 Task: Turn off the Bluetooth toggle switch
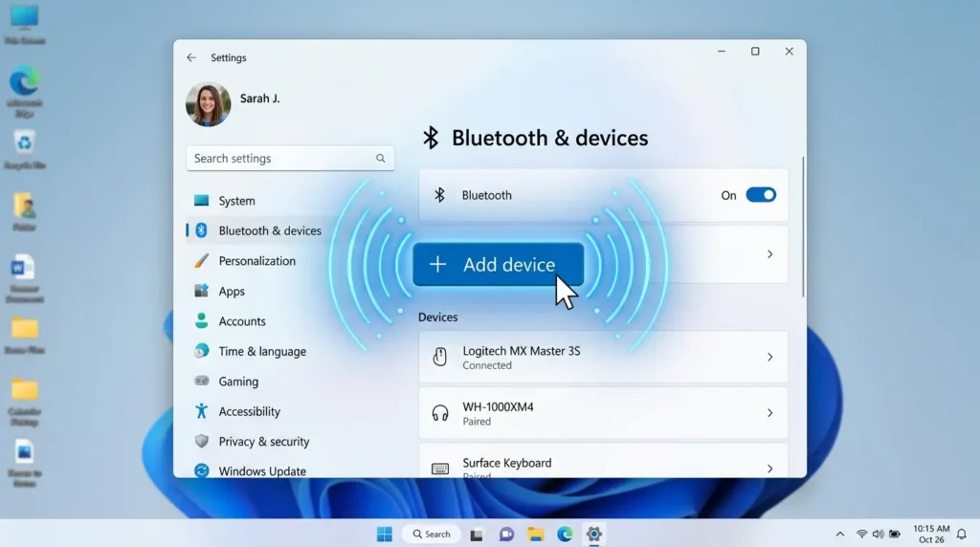click(761, 195)
